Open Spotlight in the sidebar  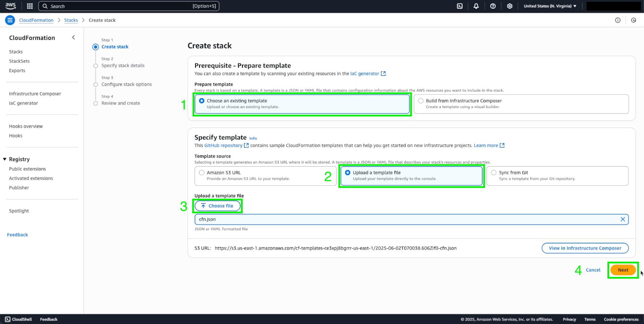tap(19, 211)
